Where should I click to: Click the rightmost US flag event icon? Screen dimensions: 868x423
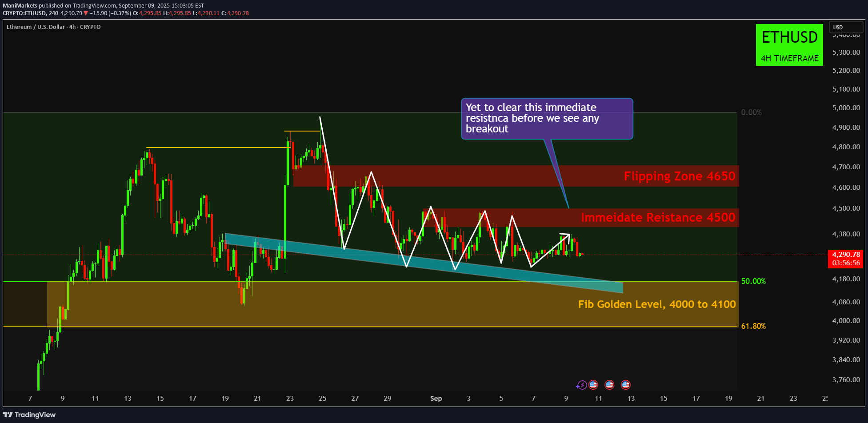coord(626,385)
